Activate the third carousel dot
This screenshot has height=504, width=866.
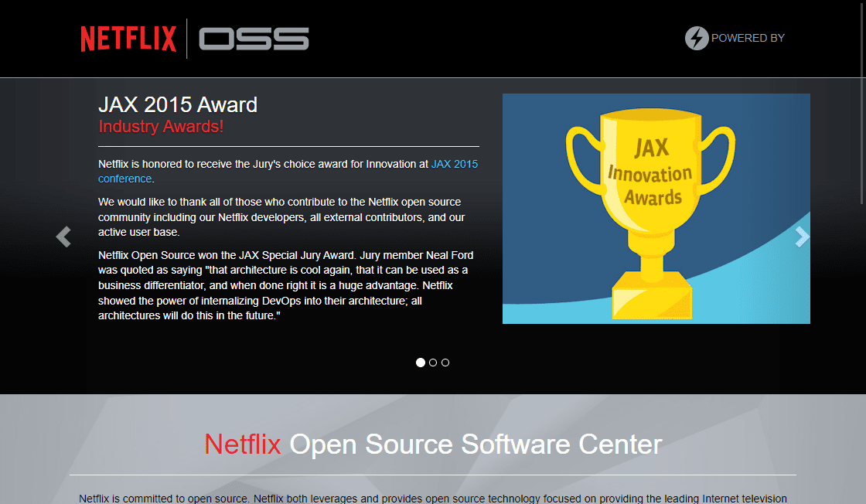445,362
